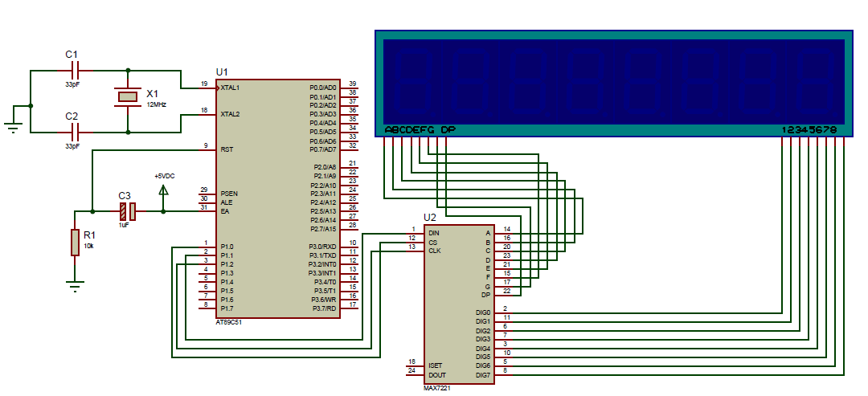Click the EA pin label
This screenshot has height=396, width=868.
[x=224, y=211]
